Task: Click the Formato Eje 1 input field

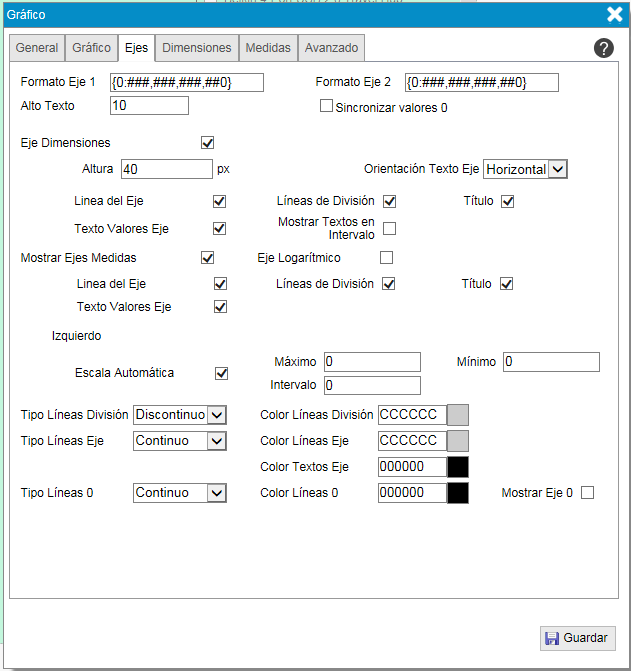Action: 186,82
